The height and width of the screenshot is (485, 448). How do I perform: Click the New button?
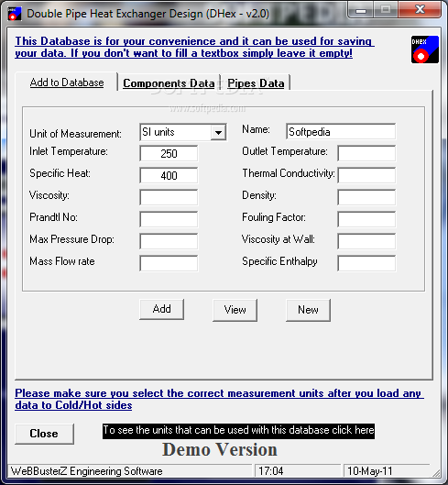(x=308, y=310)
